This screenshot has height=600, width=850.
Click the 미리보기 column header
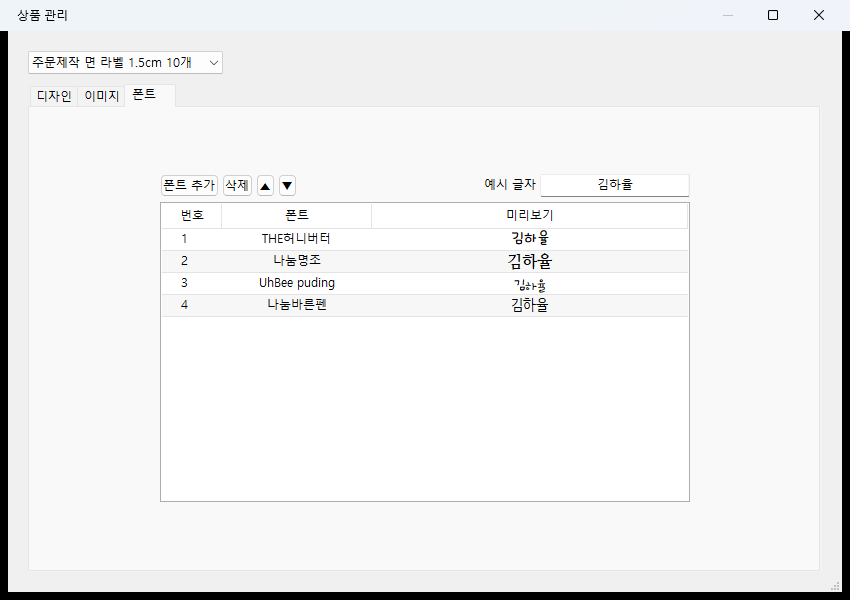(x=530, y=215)
